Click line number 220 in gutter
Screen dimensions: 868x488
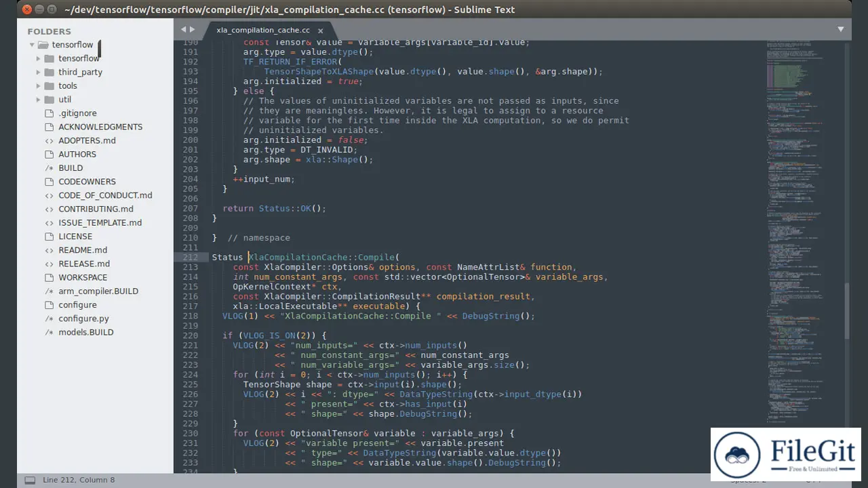pos(191,335)
